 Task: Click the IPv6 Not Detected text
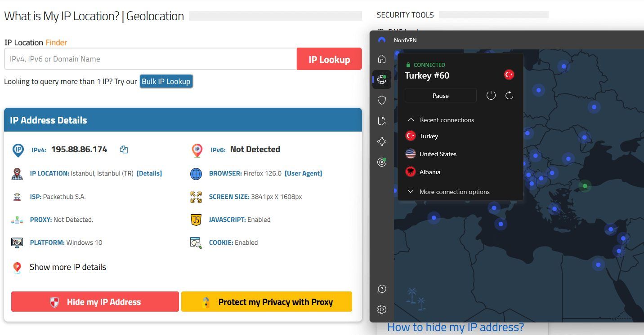pyautogui.click(x=255, y=150)
